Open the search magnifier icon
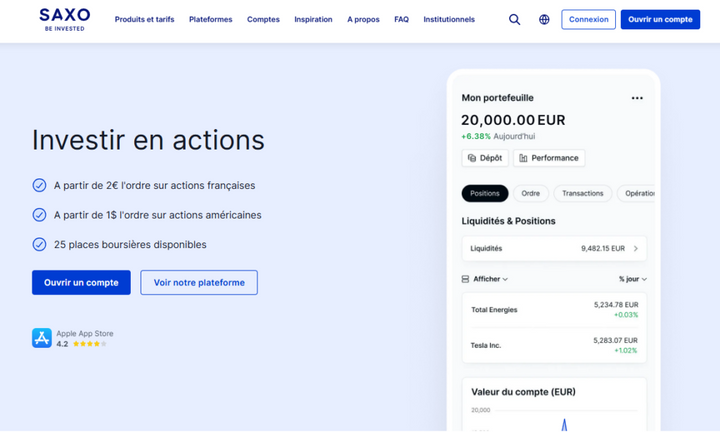Image resolution: width=720 pixels, height=432 pixels. point(515,19)
